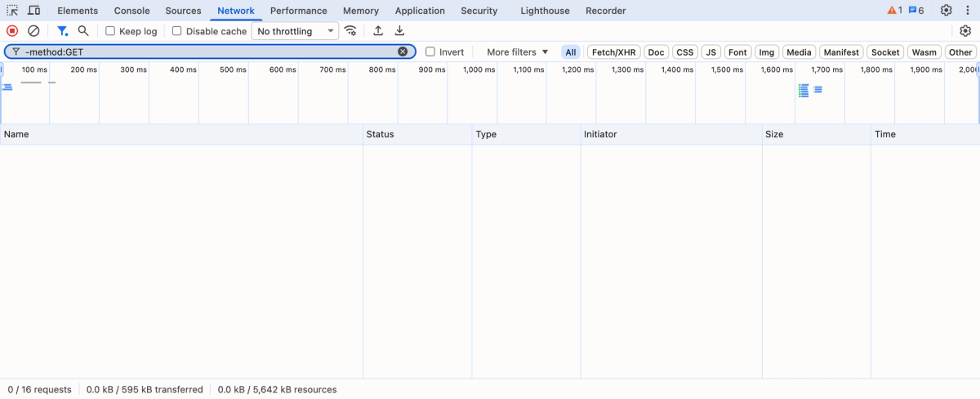Click the 500 ms timeline marker
Viewport: 980px width, 399px height.
233,69
